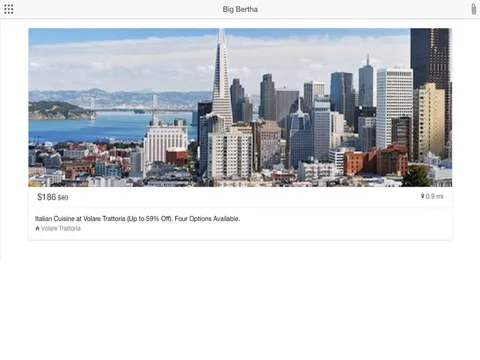The height and width of the screenshot is (360, 480).
Task: Click the location pin icon
Action: click(x=423, y=196)
